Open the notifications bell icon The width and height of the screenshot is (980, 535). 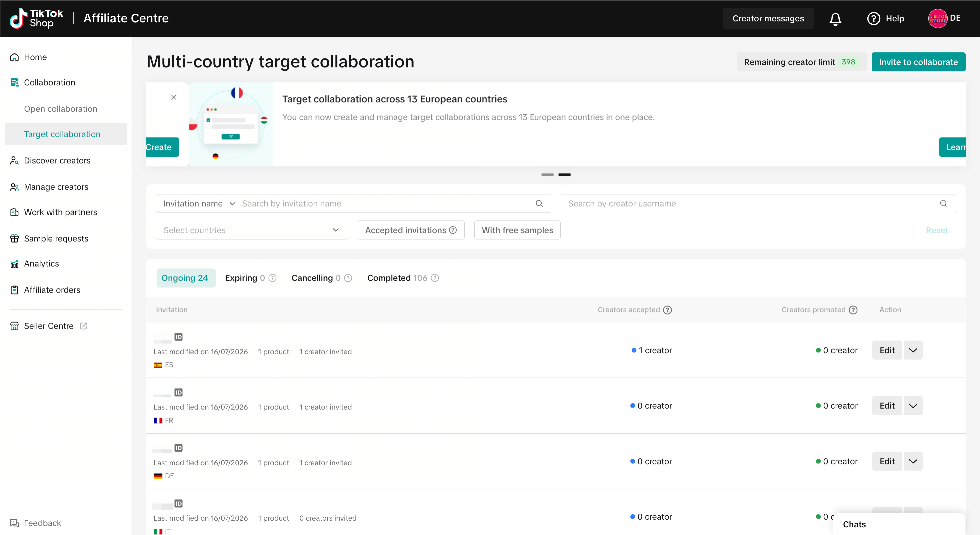[x=835, y=19]
